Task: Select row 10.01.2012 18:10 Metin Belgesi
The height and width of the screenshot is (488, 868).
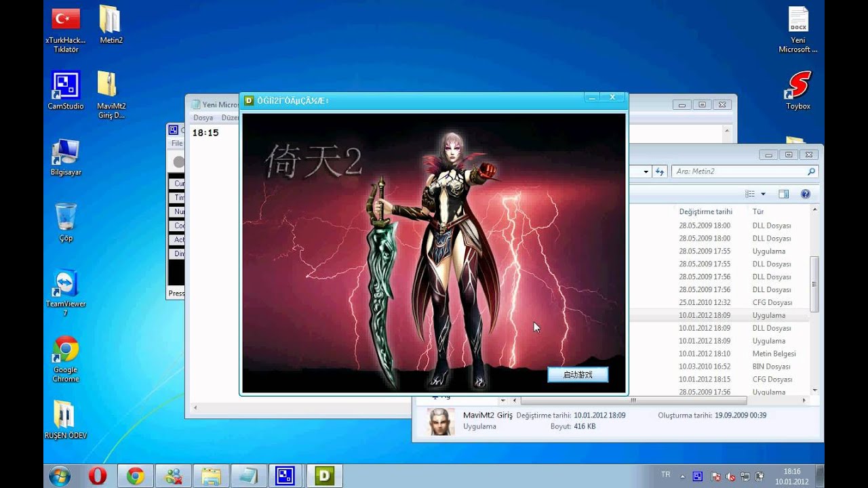Action: coord(719,354)
